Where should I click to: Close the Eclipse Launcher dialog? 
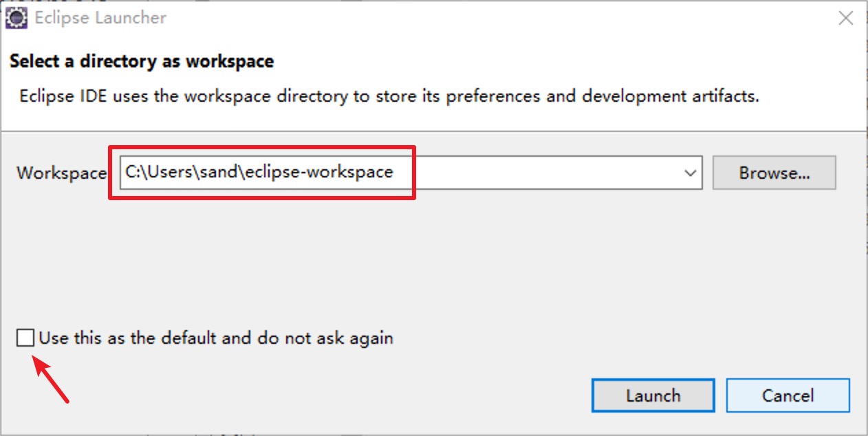pos(846,19)
